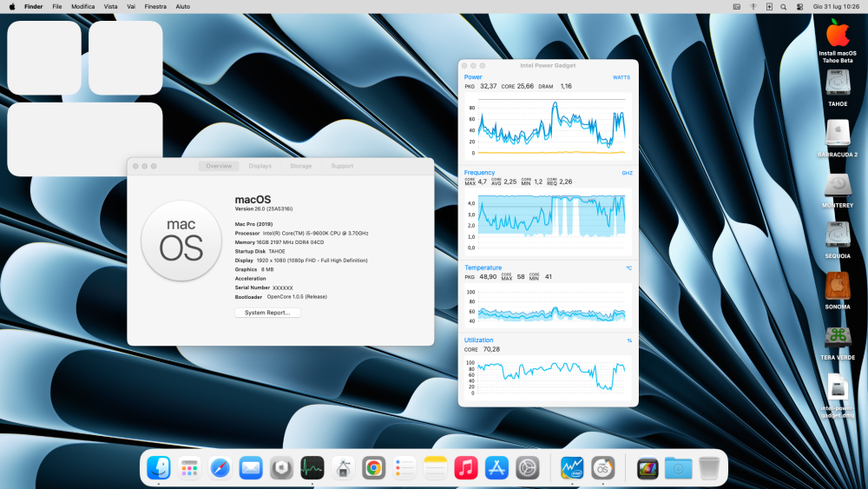The image size is (868, 489).
Task: Click the macOS About app Dock icon
Action: pos(603,468)
